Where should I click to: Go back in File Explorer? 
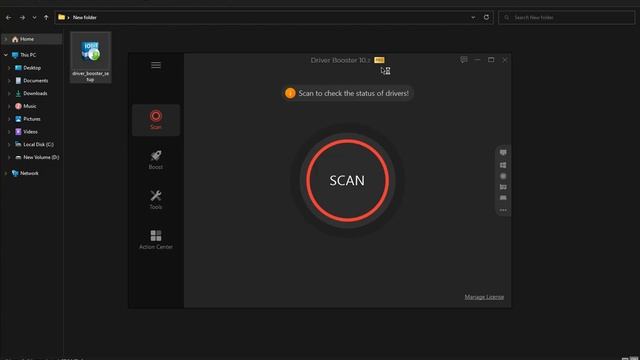9,18
